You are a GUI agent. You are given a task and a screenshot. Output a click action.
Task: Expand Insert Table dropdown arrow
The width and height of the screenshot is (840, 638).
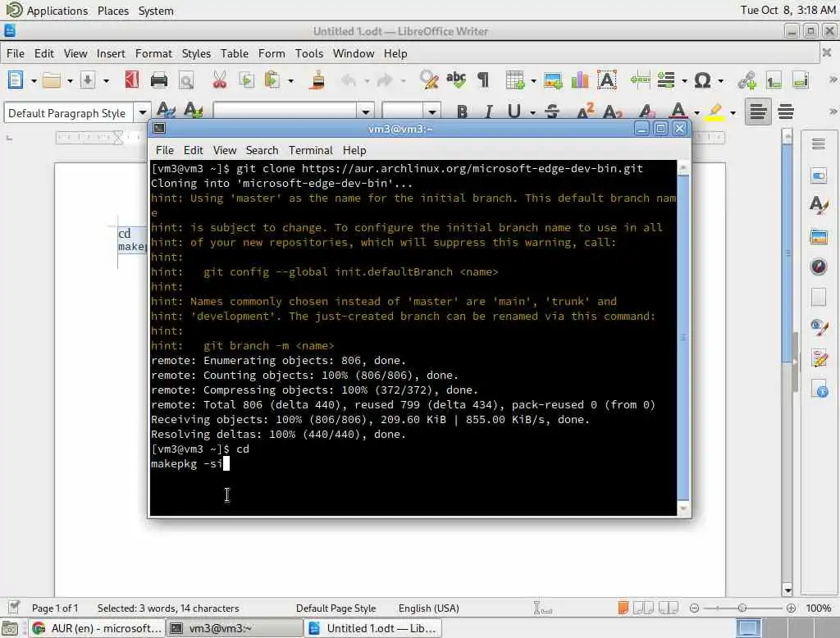(533, 81)
